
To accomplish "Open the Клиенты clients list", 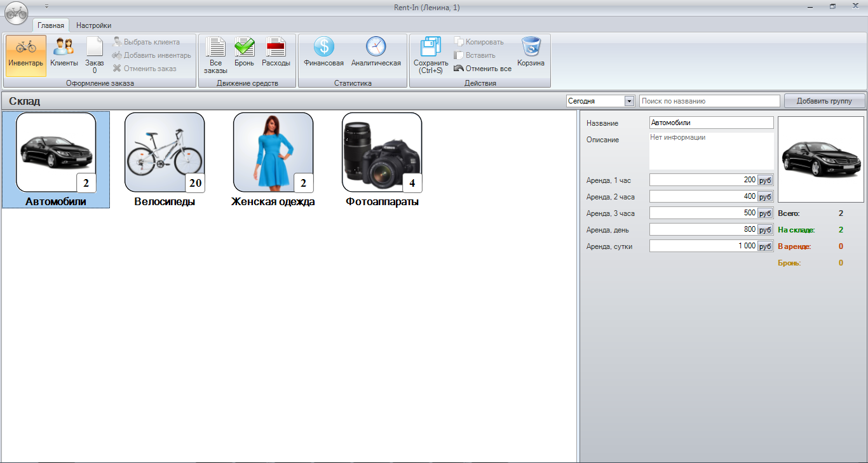I will click(64, 55).
